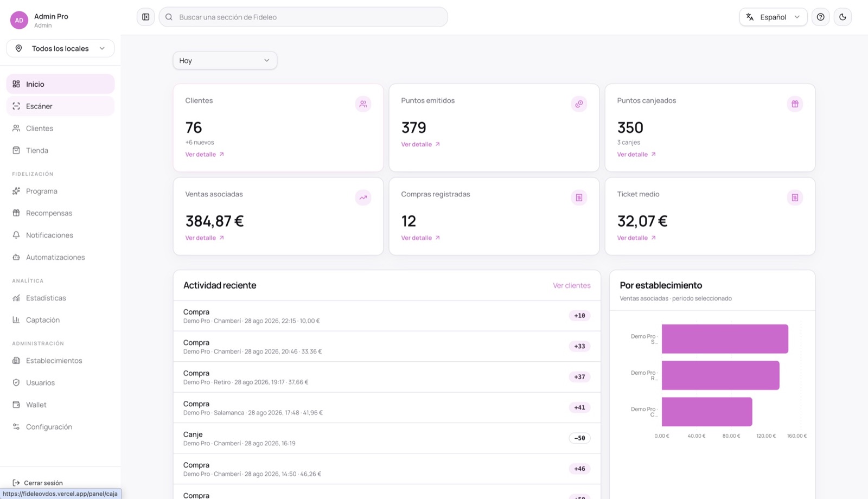
Task: Open Usuarios sidebar item
Action: pos(60,382)
